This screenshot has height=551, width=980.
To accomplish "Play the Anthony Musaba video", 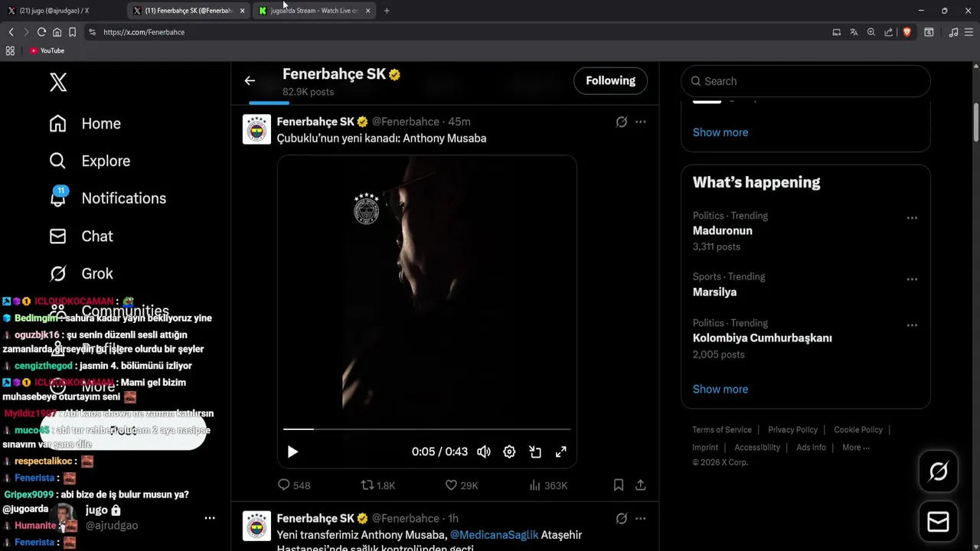I will coord(292,452).
